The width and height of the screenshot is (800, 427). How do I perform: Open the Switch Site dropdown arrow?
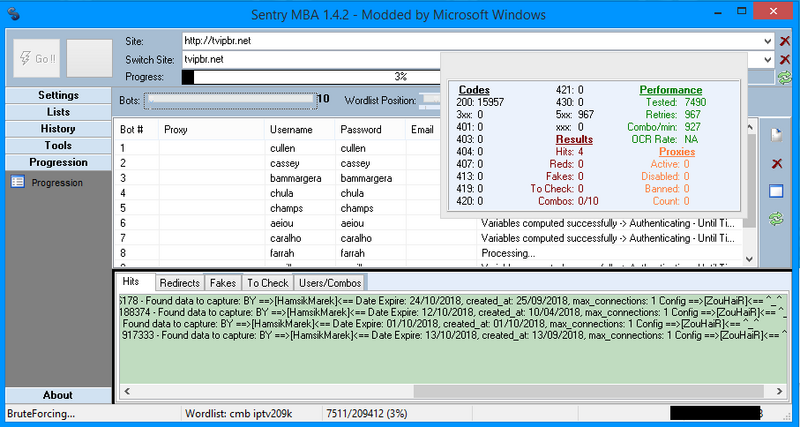click(768, 60)
